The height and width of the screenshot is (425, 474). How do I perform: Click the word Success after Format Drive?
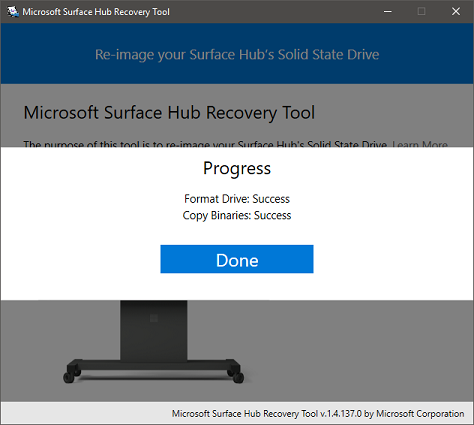pyautogui.click(x=271, y=199)
